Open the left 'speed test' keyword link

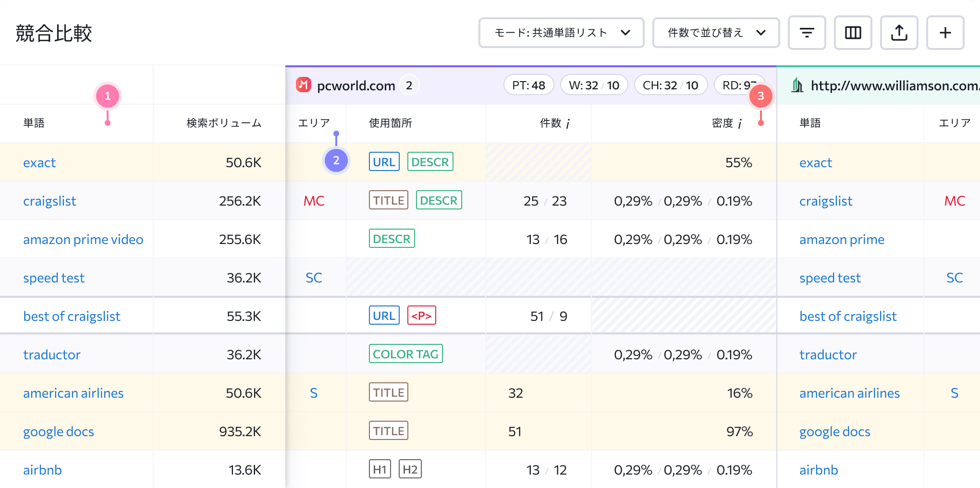point(54,278)
